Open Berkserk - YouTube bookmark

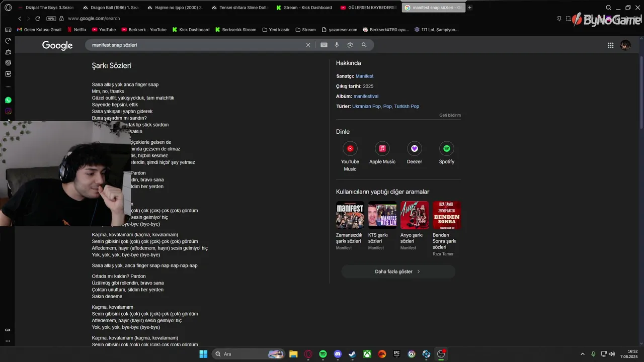pyautogui.click(x=143, y=30)
